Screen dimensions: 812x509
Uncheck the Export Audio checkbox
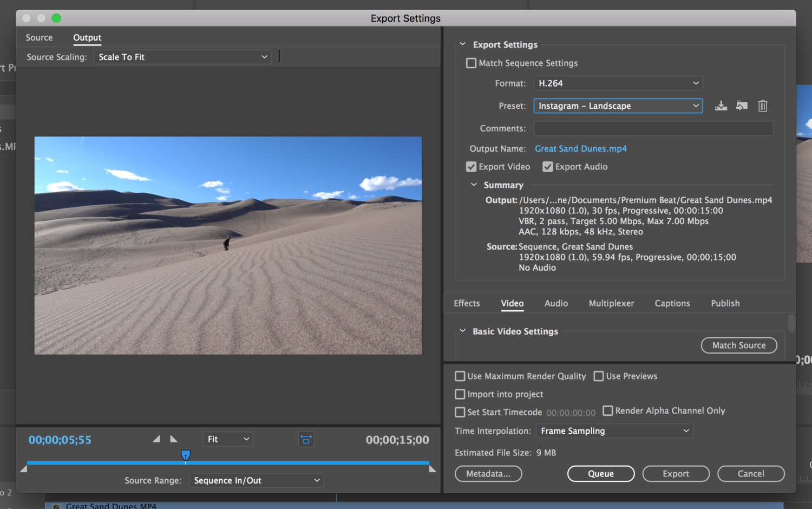[548, 167]
